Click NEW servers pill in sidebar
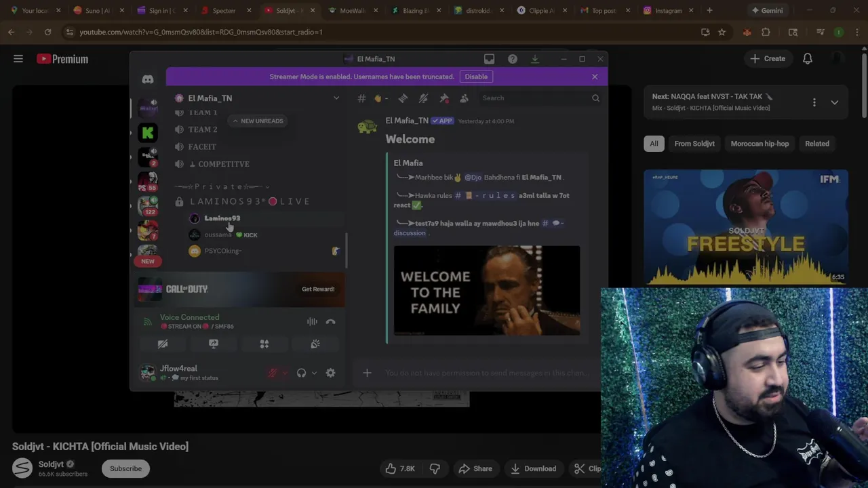The height and width of the screenshot is (488, 868). pyautogui.click(x=148, y=261)
